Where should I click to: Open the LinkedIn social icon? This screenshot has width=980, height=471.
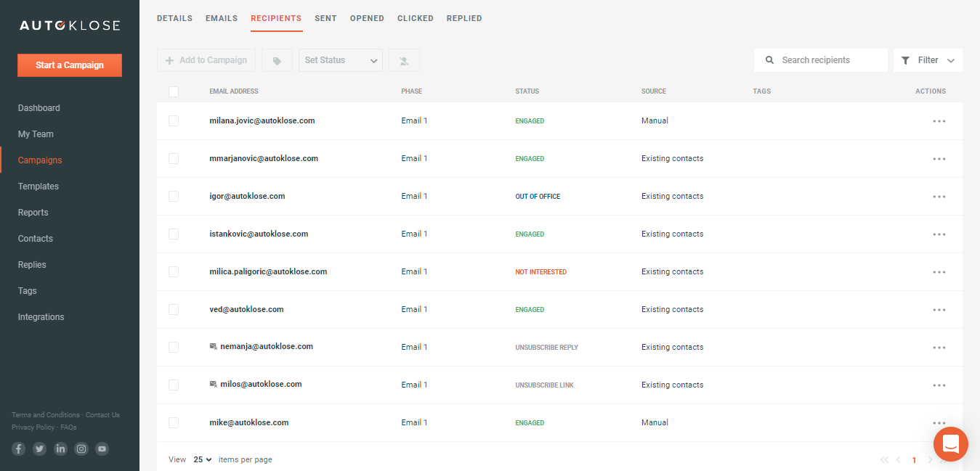click(60, 449)
